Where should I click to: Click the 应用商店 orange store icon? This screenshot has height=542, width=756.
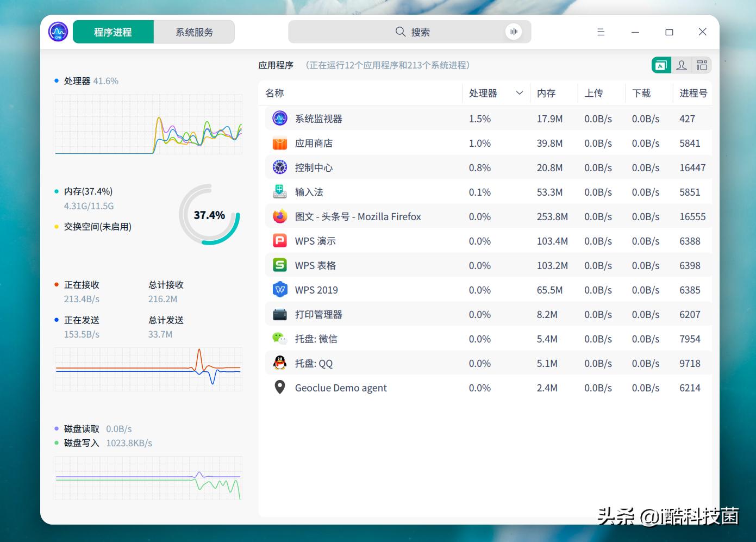coord(279,142)
